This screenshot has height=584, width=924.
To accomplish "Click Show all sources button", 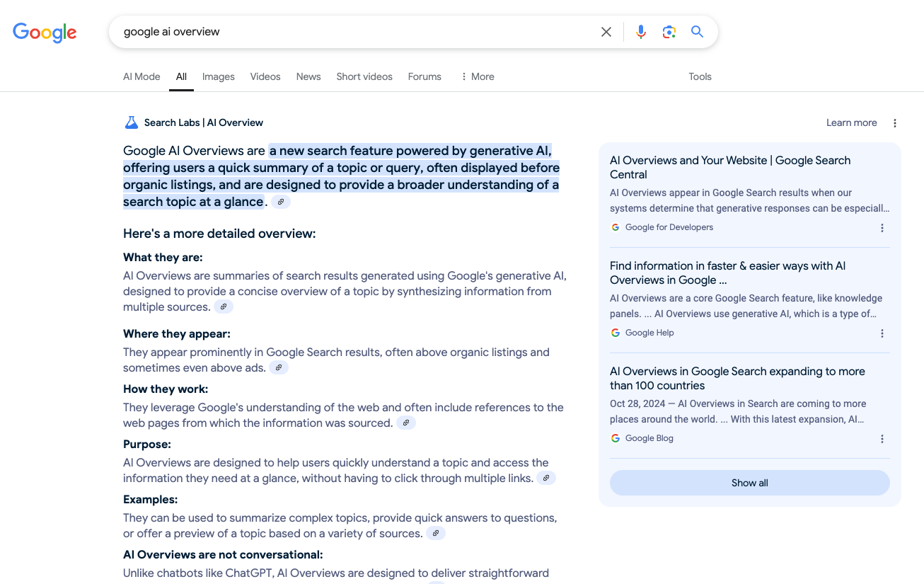I will pyautogui.click(x=750, y=483).
